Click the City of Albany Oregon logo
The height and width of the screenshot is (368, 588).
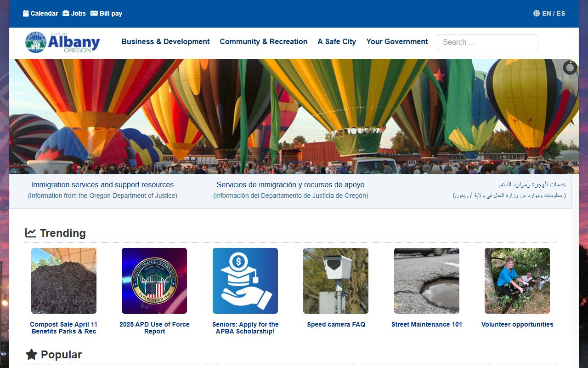[62, 42]
